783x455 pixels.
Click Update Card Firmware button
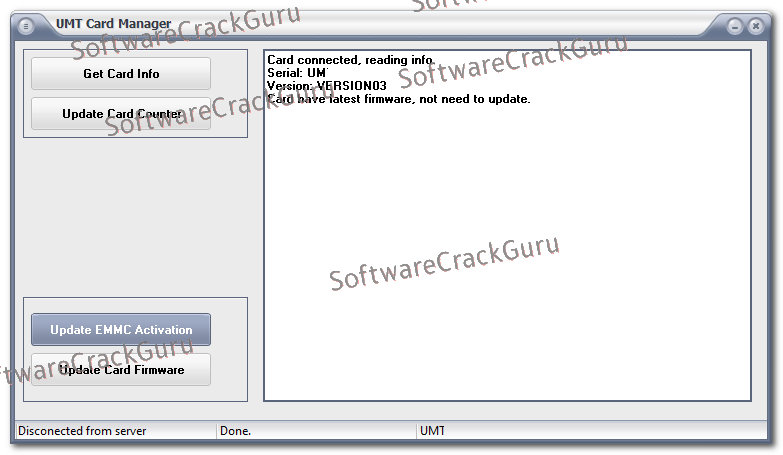tap(121, 370)
